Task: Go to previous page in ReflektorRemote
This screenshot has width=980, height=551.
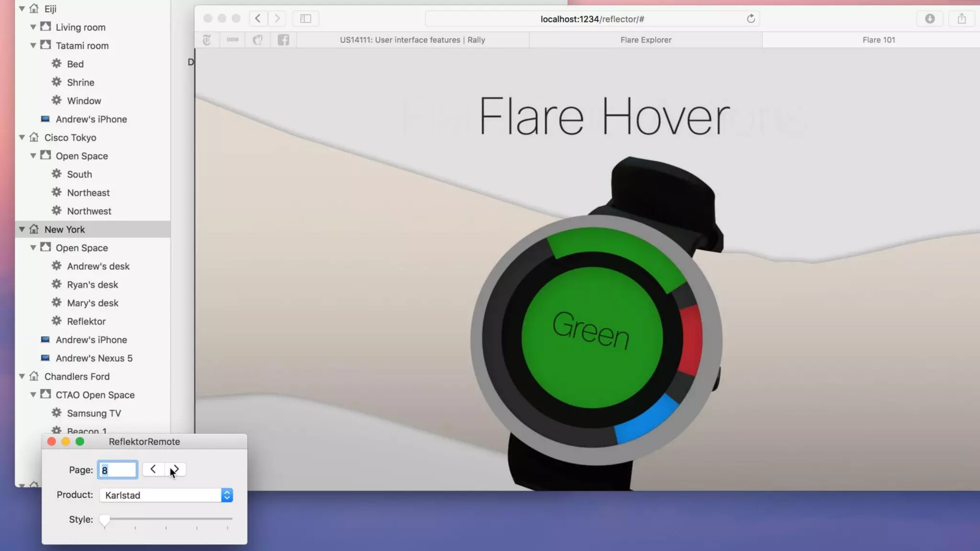Action: (x=153, y=469)
